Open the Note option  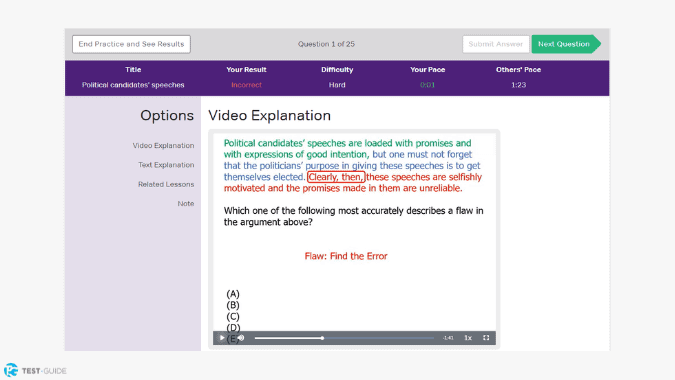(x=186, y=204)
